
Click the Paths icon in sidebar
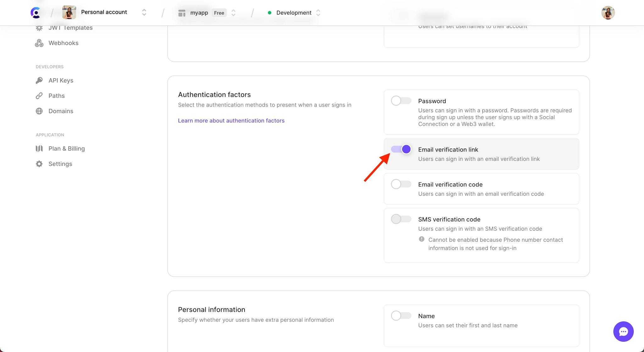coord(39,96)
